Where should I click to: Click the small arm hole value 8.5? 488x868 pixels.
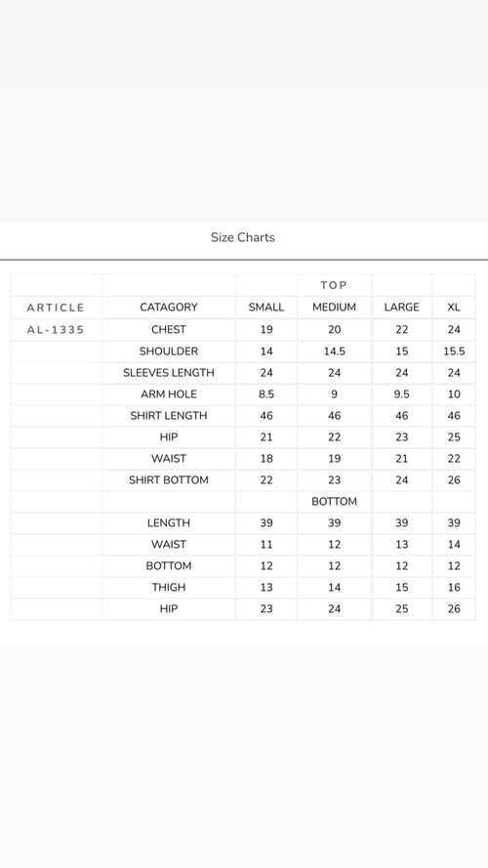[x=266, y=394]
